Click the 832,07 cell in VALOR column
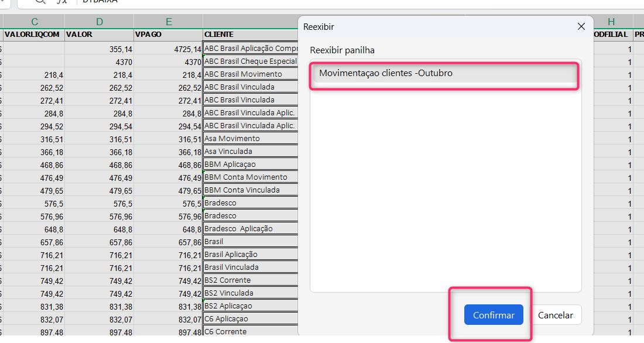 [100, 320]
